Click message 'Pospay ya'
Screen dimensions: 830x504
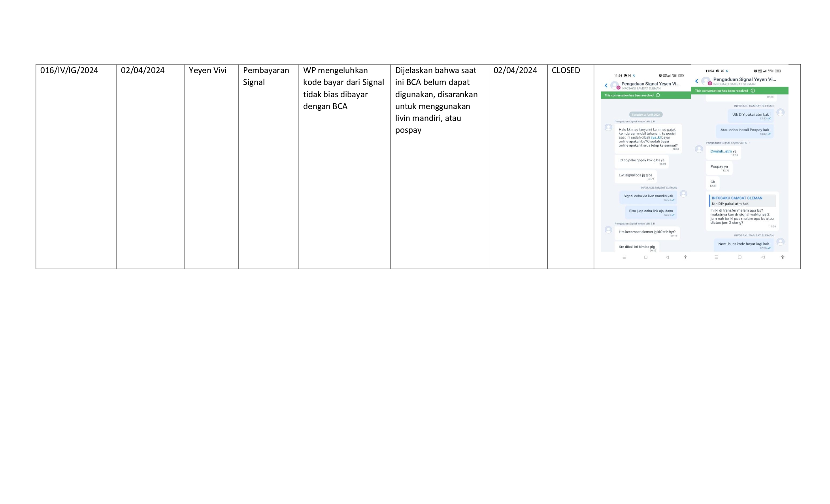[x=719, y=168]
